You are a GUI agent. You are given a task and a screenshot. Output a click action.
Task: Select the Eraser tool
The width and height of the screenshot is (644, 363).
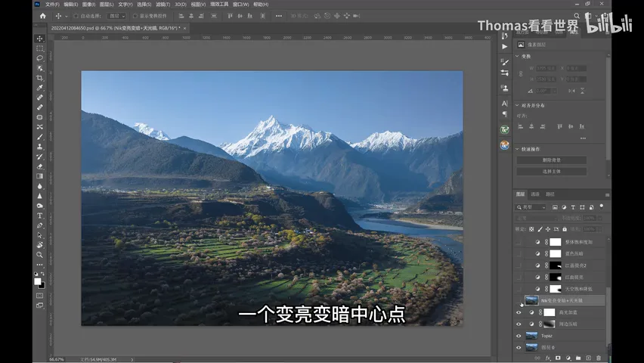coord(40,166)
